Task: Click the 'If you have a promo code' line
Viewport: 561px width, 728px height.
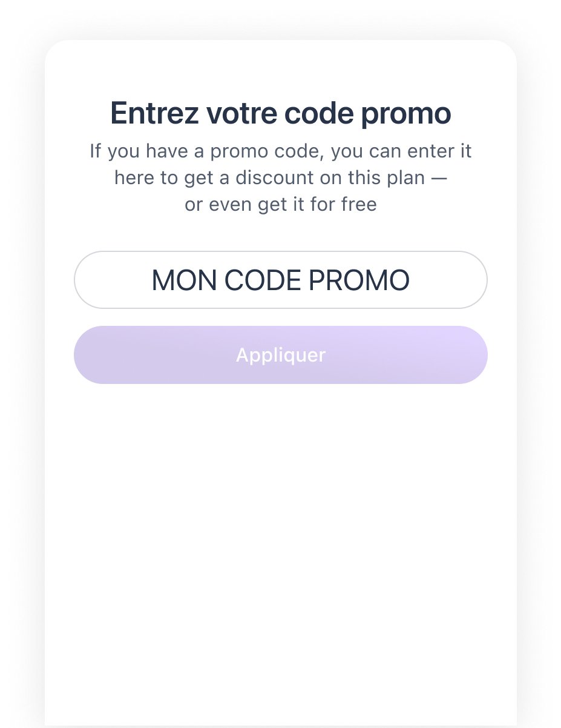Action: [x=280, y=151]
